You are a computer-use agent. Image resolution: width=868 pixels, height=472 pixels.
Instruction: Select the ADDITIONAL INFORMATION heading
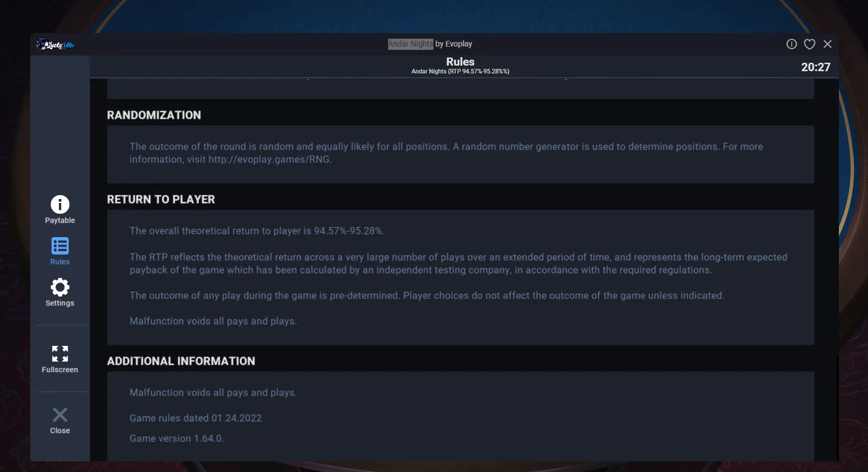[x=181, y=361]
